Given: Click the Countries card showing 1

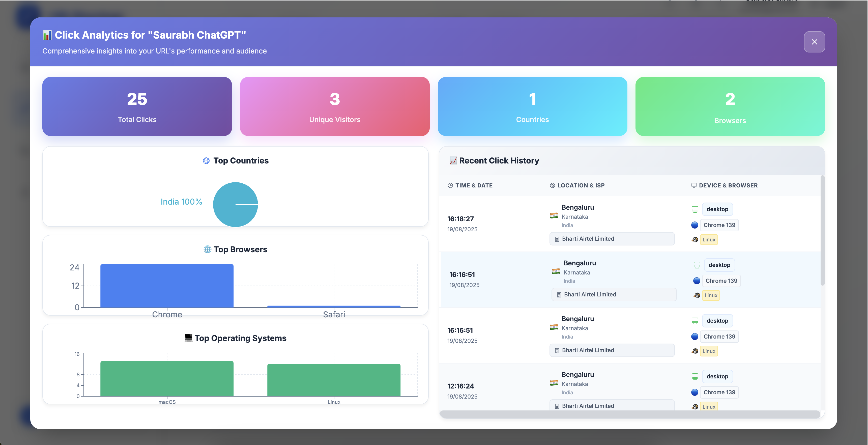Looking at the screenshot, I should point(532,106).
